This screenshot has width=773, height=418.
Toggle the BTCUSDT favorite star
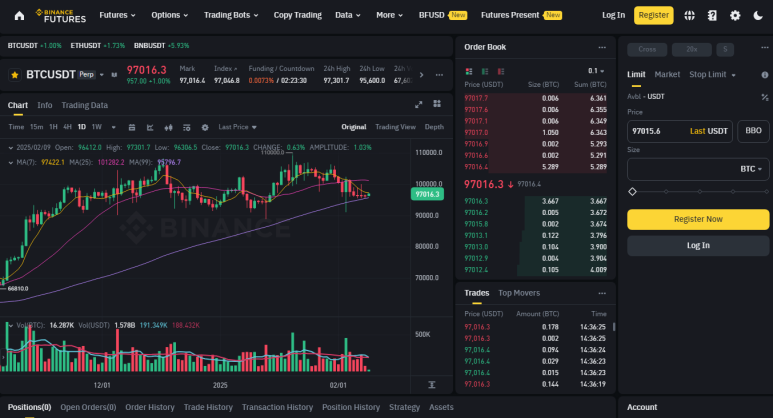click(15, 75)
